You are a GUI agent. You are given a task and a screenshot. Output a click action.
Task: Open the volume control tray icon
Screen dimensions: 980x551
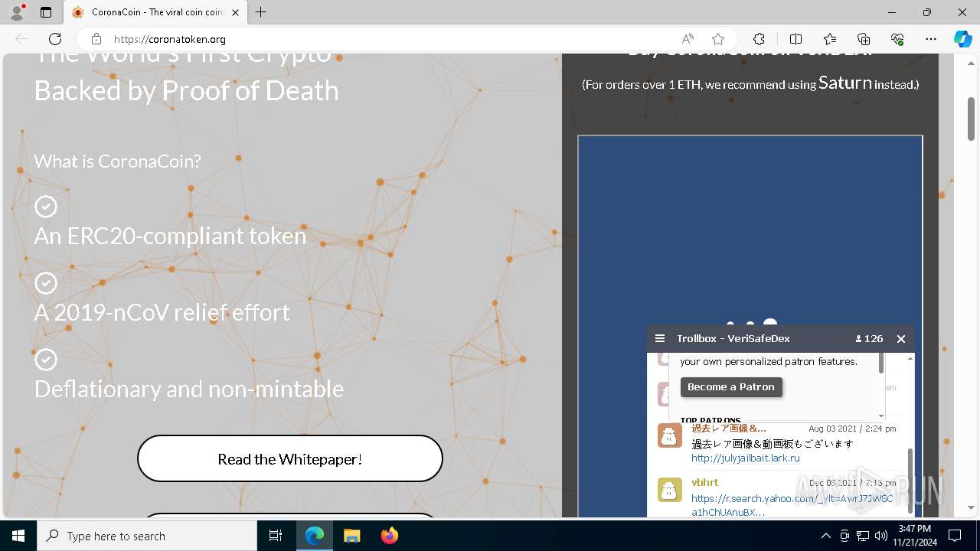(x=881, y=536)
